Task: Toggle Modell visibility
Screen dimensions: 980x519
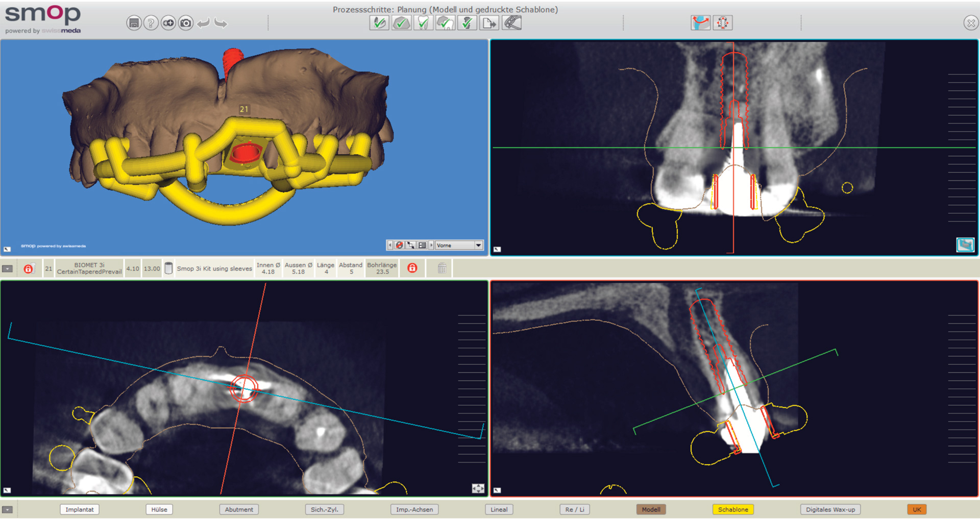Action: 651,509
